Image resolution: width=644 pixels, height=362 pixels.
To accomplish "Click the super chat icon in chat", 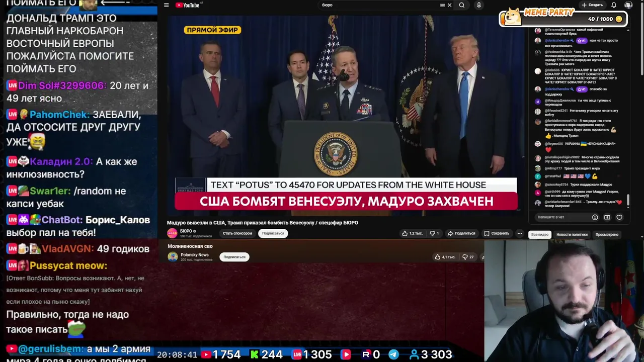I will tap(607, 217).
